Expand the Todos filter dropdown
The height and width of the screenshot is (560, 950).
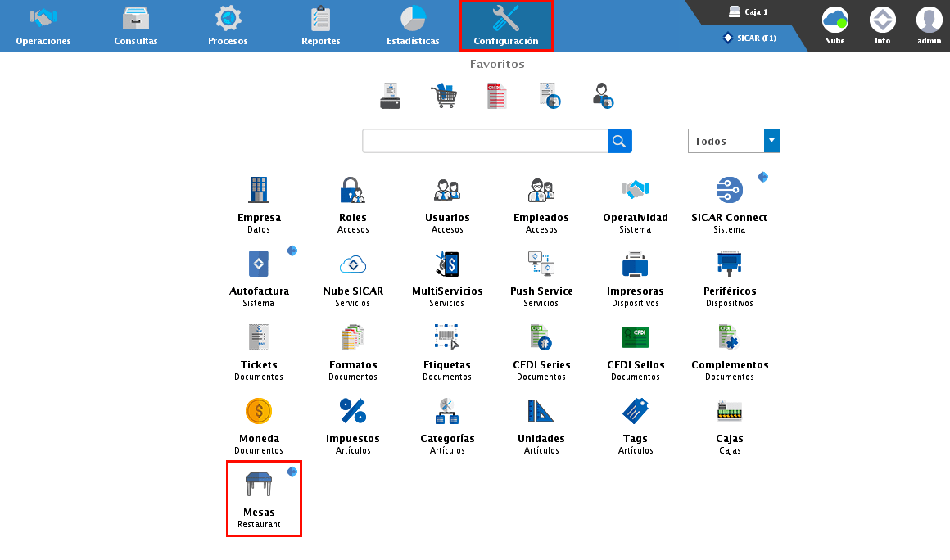click(771, 141)
